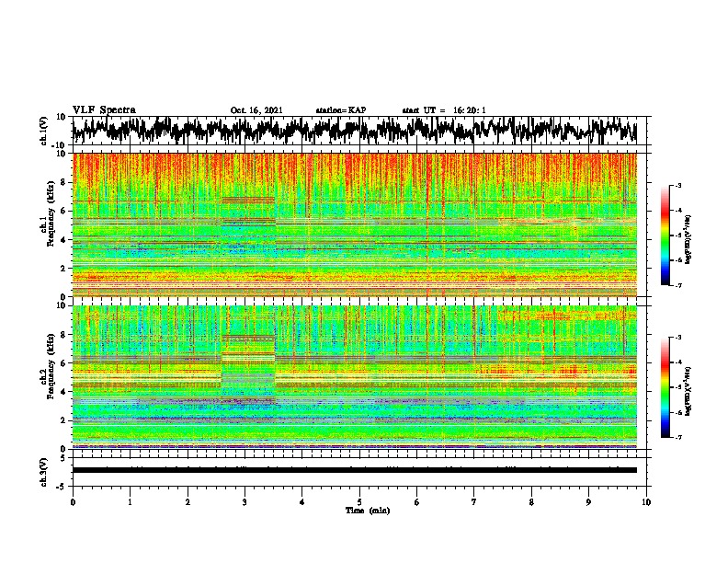Click the "start UT = 16:20: 1" text

click(444, 110)
